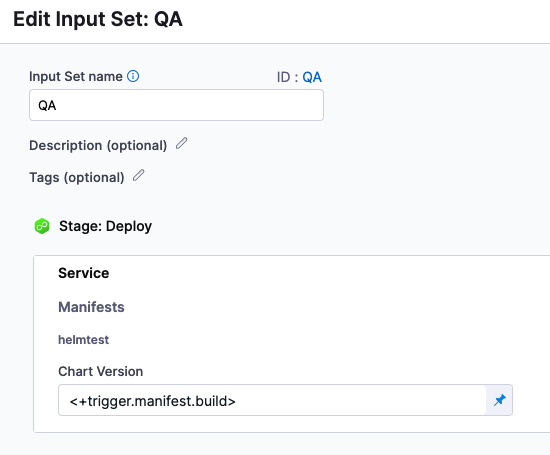Expand the Tags (optional) section
The width and height of the screenshot is (550, 455).
pos(76,177)
